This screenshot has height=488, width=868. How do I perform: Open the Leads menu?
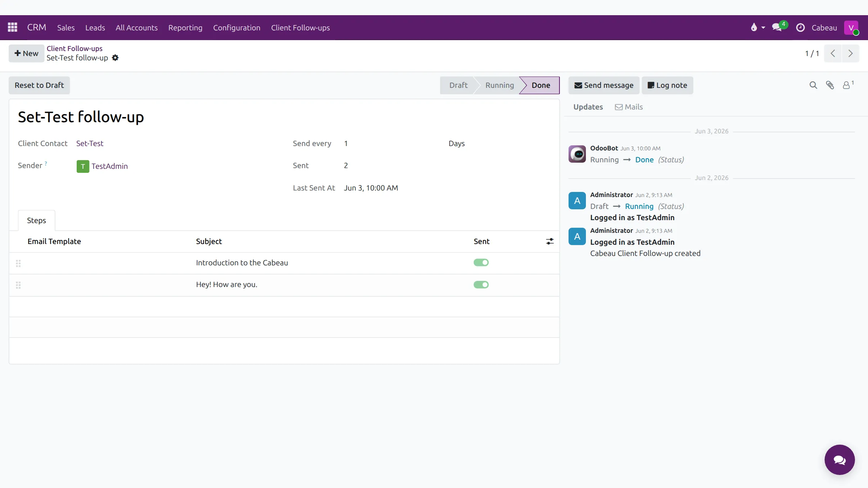coord(95,27)
